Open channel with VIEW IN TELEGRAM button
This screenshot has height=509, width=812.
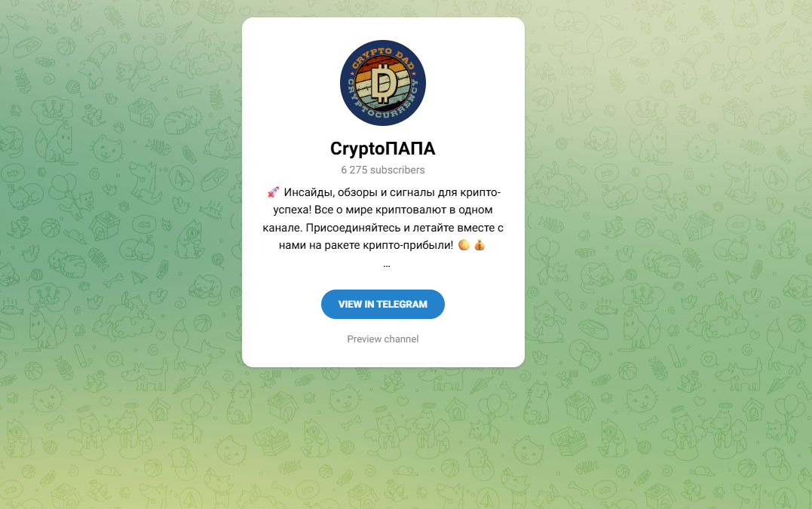[x=383, y=304]
